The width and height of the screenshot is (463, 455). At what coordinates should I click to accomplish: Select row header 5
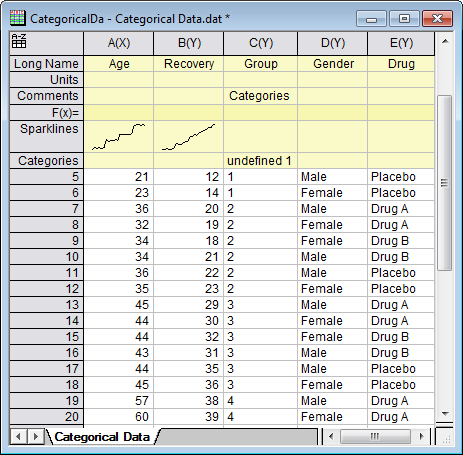click(x=46, y=177)
